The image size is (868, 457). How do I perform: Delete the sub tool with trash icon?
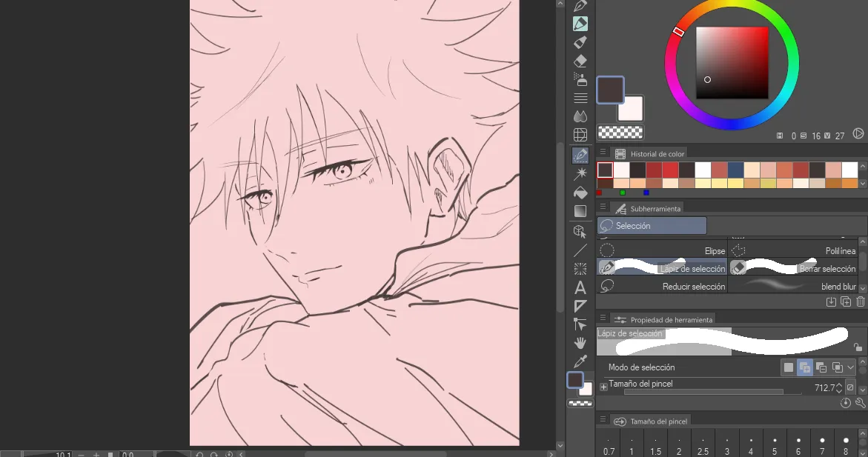point(861,301)
